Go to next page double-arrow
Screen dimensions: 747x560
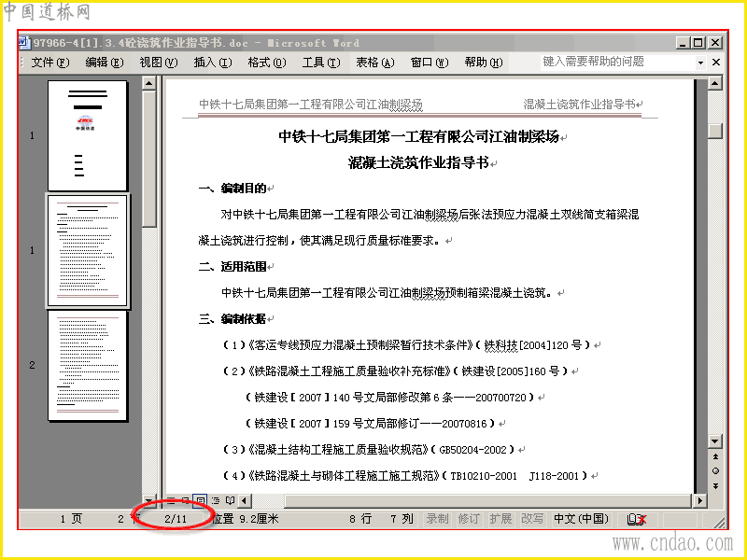(x=715, y=485)
